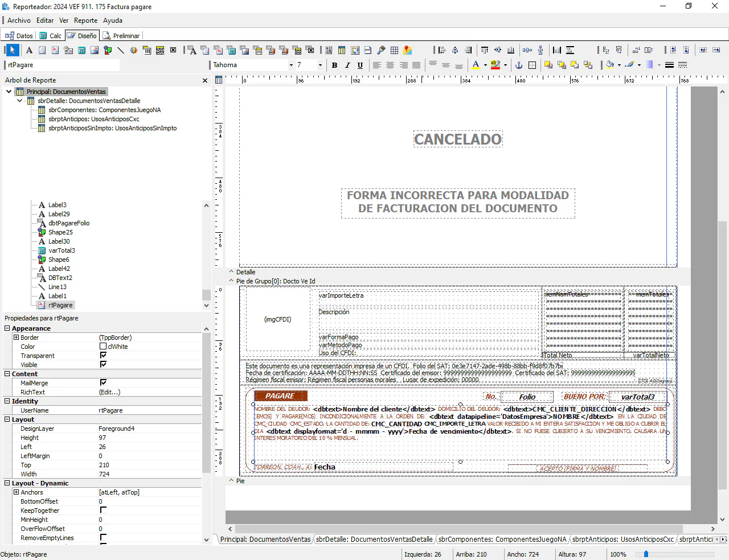Click the anchor icon in toolbar
This screenshot has height=560, width=729.
pyautogui.click(x=519, y=65)
